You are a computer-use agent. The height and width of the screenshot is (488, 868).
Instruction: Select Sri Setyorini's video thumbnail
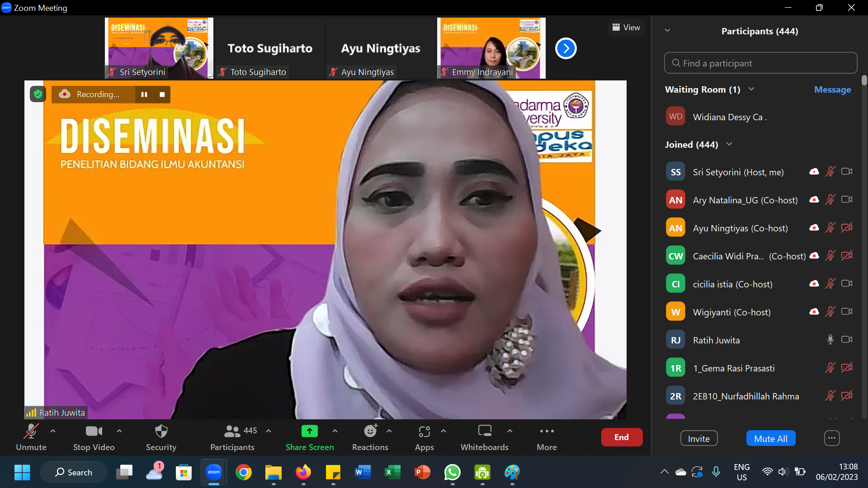[159, 48]
